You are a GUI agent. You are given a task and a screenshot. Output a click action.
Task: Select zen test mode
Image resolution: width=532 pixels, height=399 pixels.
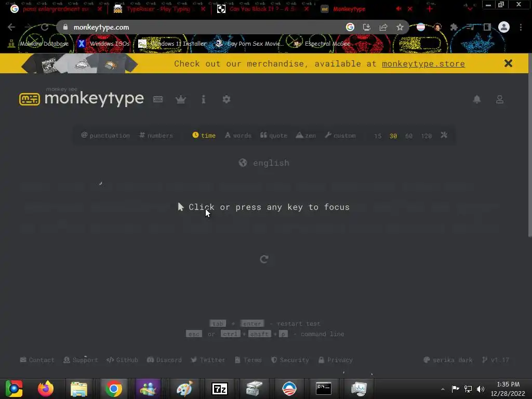(305, 136)
